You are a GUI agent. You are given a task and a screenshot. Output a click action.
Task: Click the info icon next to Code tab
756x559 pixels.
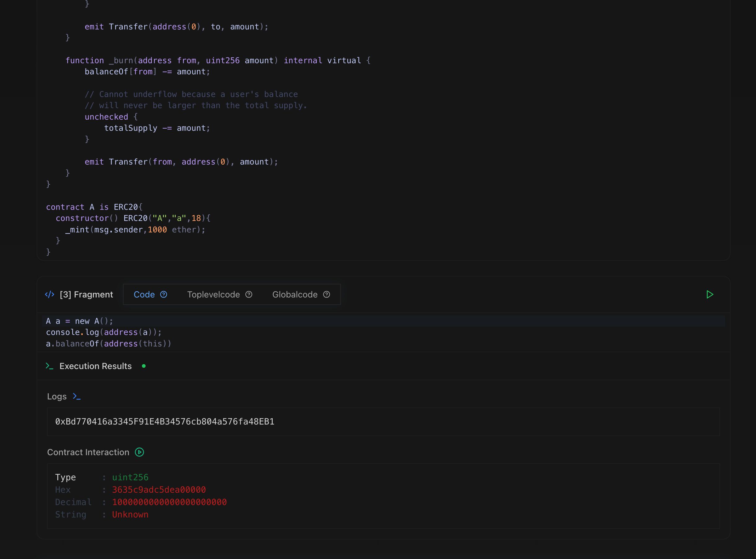(x=165, y=295)
